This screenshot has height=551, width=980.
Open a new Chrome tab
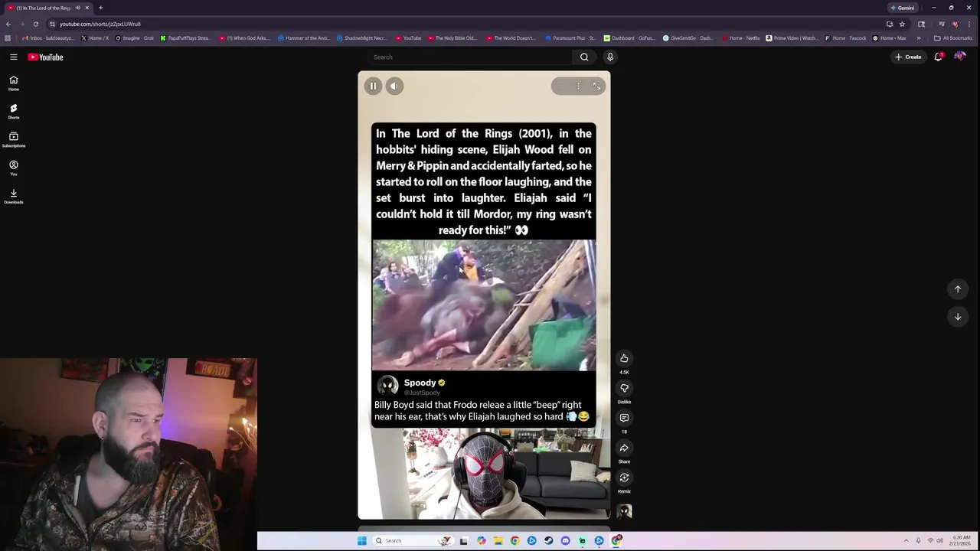point(100,8)
